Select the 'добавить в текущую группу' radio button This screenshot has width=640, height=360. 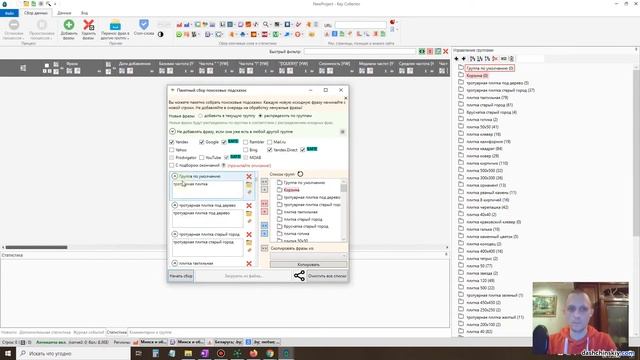(200, 116)
